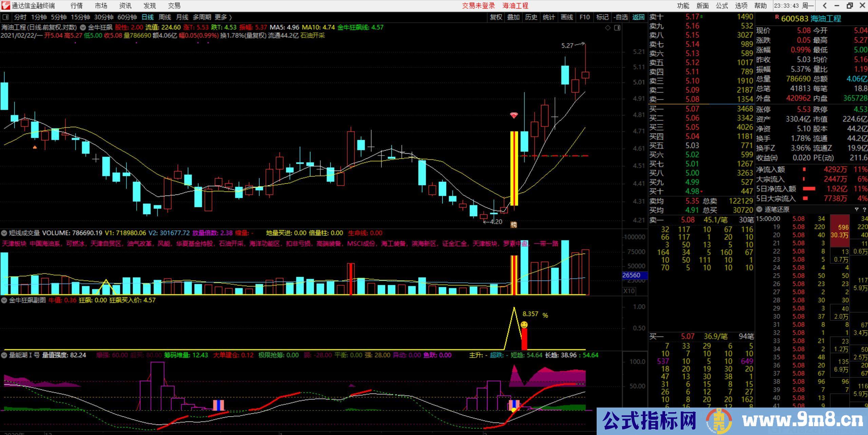
Task: Open the 复权 adjustment options
Action: pyautogui.click(x=496, y=17)
